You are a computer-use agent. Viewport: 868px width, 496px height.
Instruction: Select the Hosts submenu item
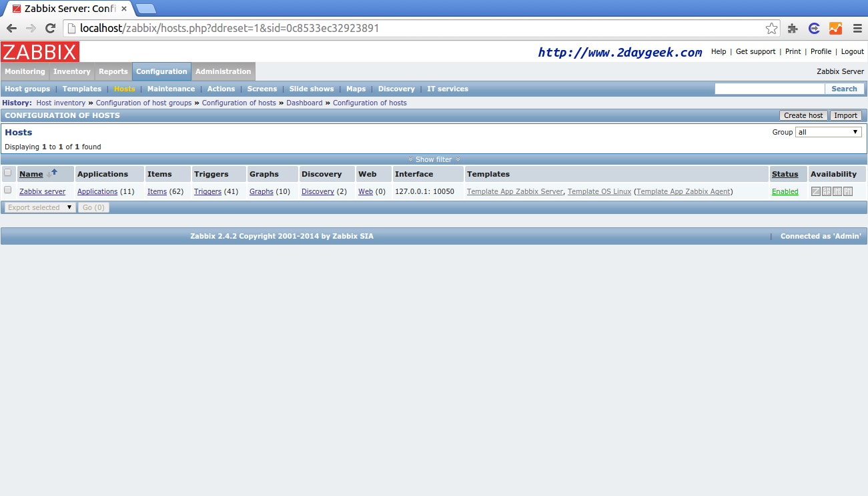coord(125,89)
